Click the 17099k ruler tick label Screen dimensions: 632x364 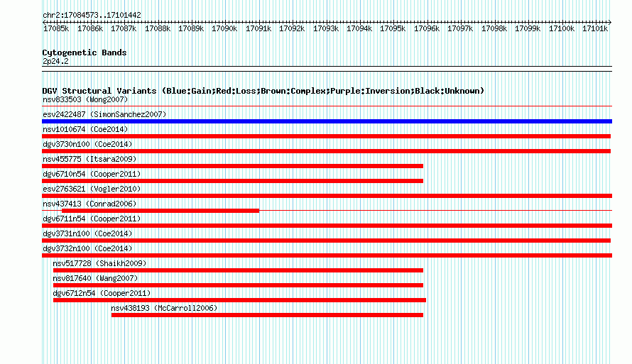527,29
